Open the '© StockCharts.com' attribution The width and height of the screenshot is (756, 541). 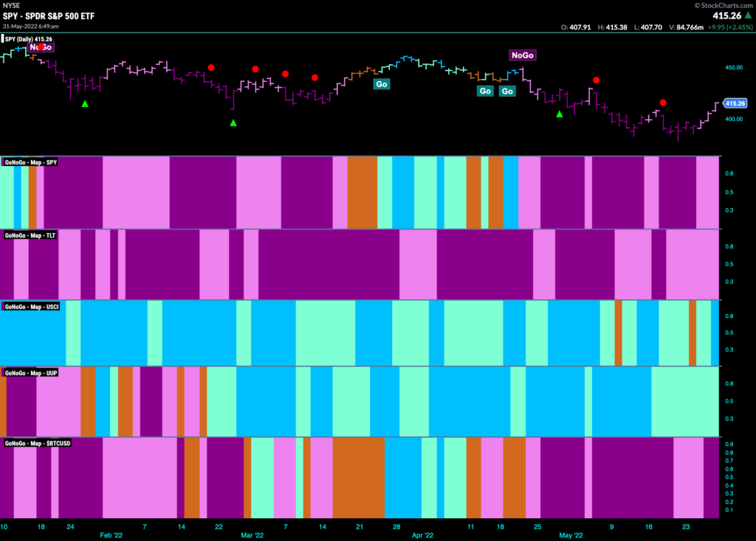pos(724,5)
